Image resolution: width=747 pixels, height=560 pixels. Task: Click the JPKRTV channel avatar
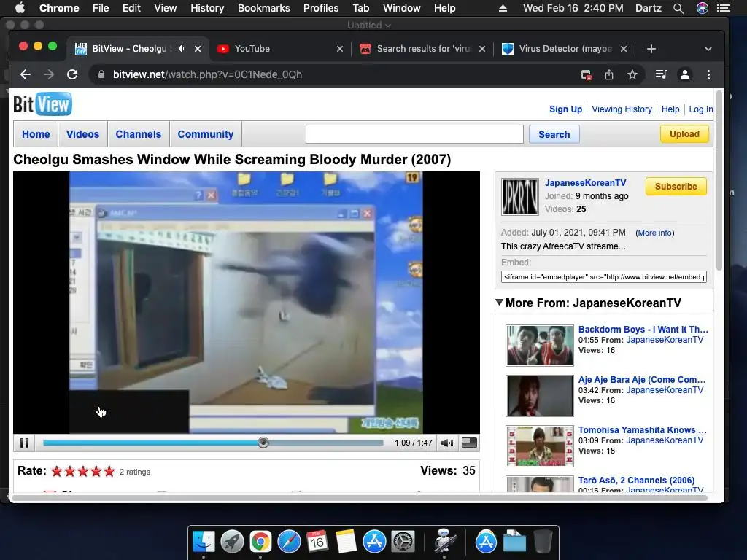519,197
